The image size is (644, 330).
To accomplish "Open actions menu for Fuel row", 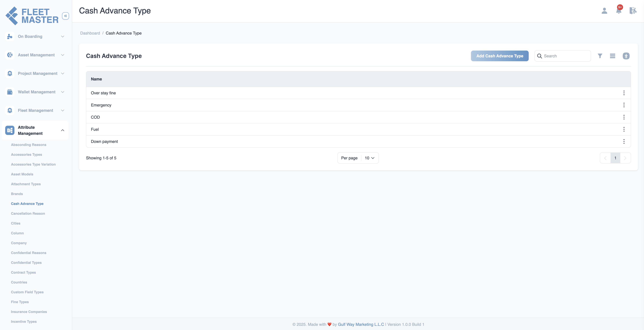I will tap(624, 129).
